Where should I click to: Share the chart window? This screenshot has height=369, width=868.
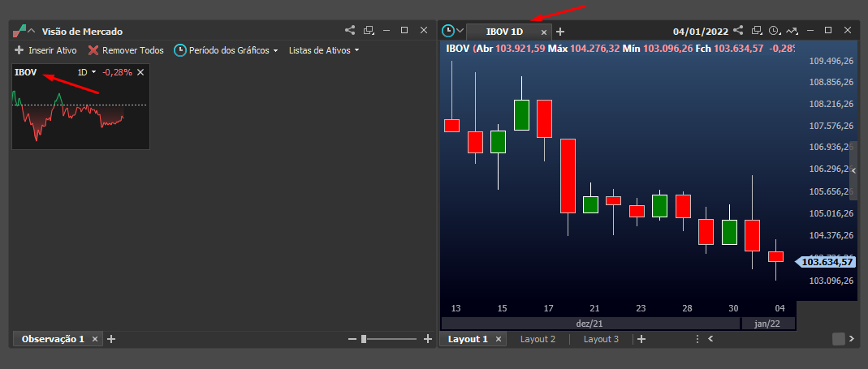[738, 31]
